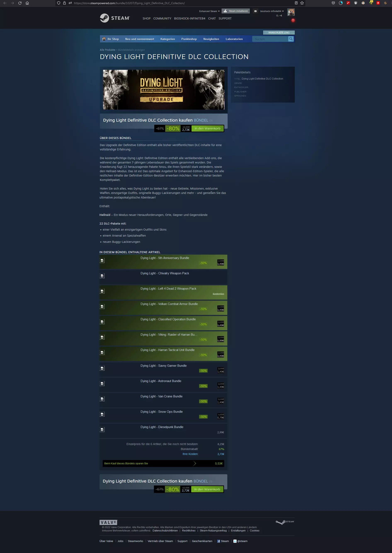392x553 pixels.
Task: Click the Left 4 Dead 2 Weapon Pack icon
Action: pos(102,291)
